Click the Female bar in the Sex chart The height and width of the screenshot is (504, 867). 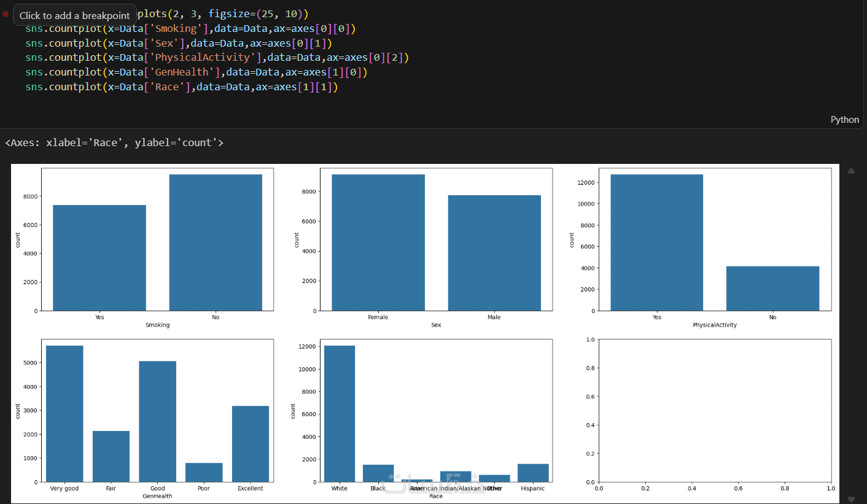tap(378, 242)
